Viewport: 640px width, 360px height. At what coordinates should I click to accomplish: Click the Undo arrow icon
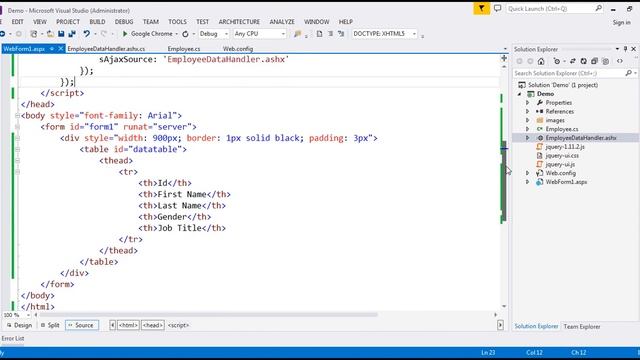[86, 34]
